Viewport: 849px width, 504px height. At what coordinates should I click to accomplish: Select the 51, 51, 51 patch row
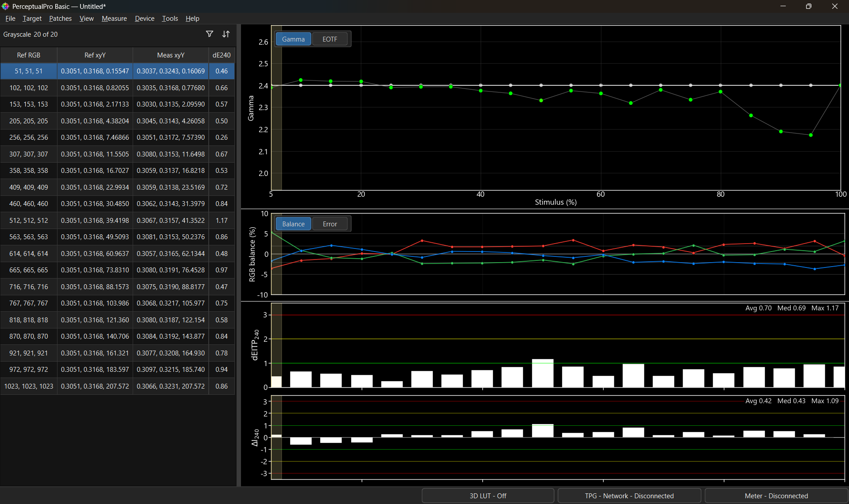[x=118, y=71]
